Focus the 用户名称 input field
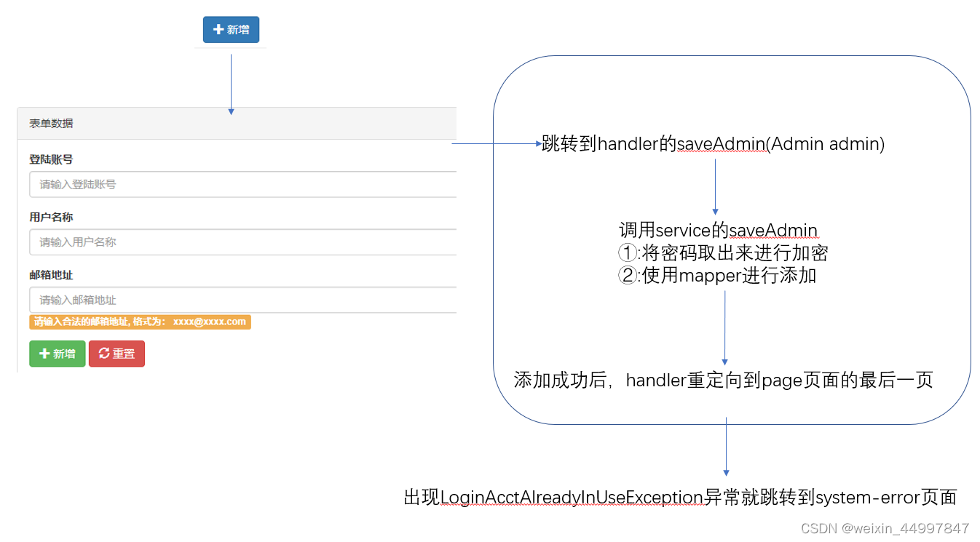The width and height of the screenshot is (980, 542). (x=243, y=242)
